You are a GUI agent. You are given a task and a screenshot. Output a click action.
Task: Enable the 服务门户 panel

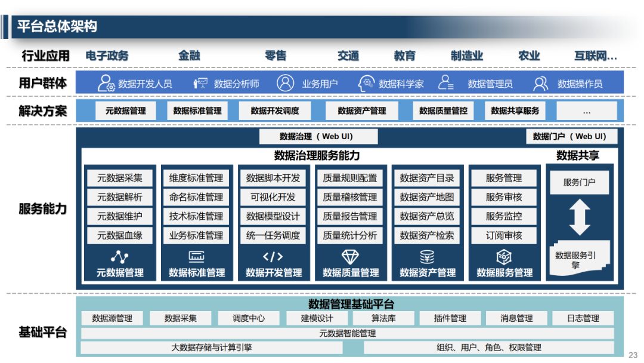click(578, 182)
